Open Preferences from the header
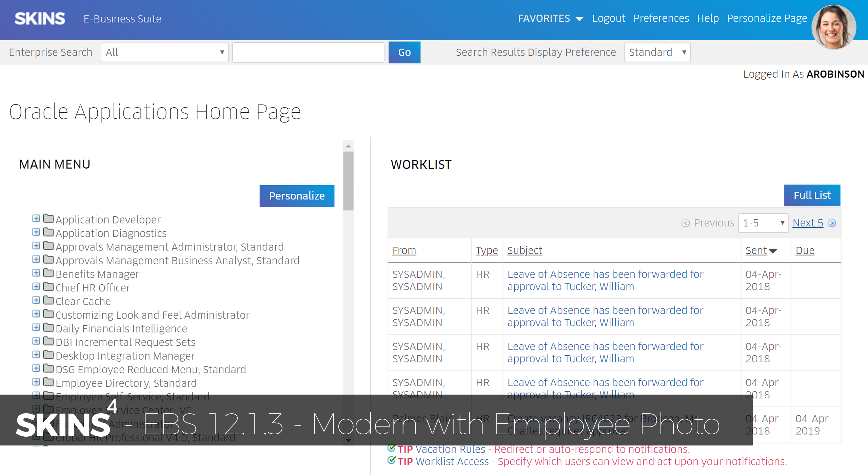Viewport: 868px width, 475px height. [x=661, y=18]
